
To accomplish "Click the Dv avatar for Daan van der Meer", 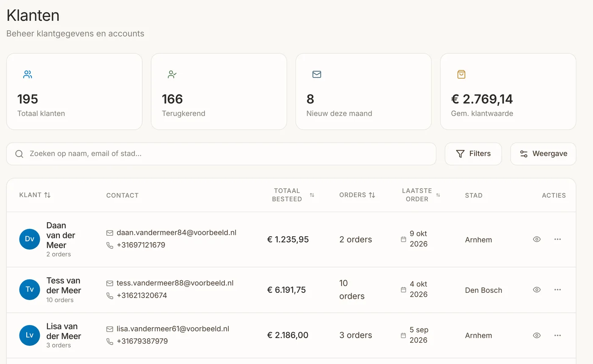I will pyautogui.click(x=30, y=239).
